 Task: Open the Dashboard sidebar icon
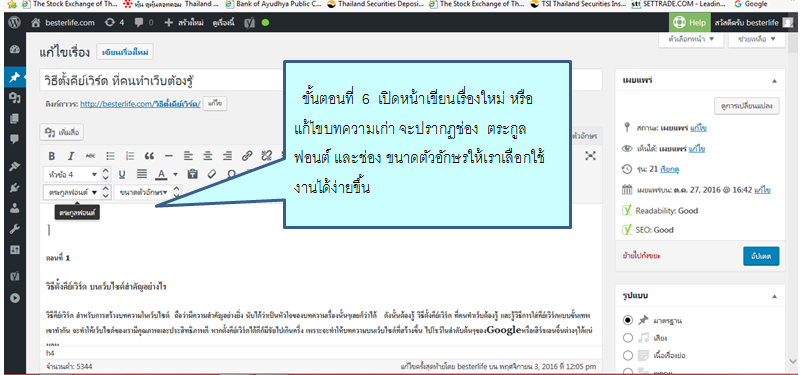[x=14, y=49]
